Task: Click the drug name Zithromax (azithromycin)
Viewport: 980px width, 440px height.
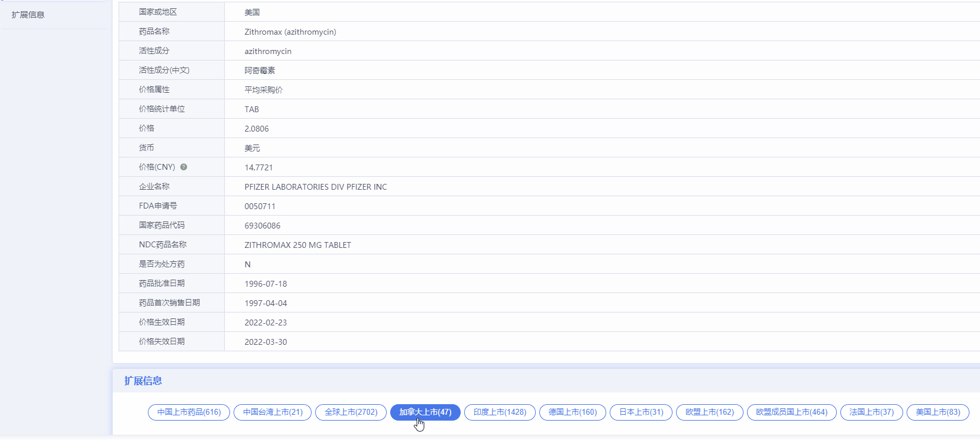Action: point(290,32)
